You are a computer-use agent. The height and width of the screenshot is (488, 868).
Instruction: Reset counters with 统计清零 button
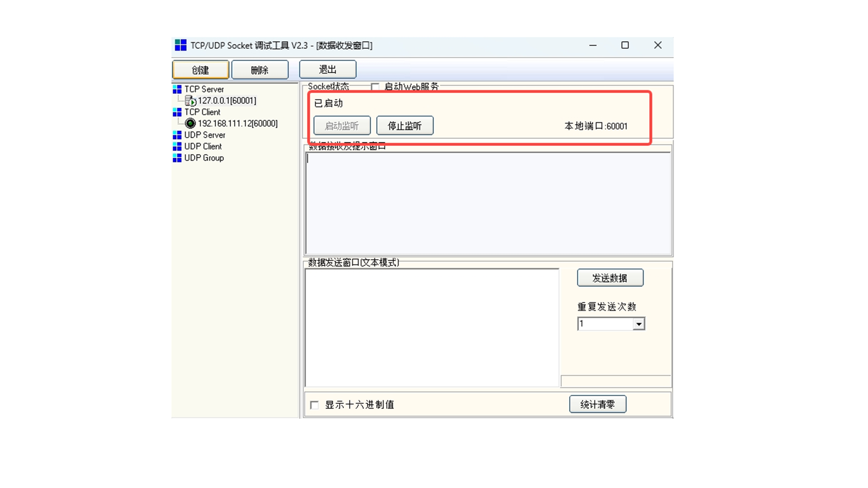tap(597, 404)
